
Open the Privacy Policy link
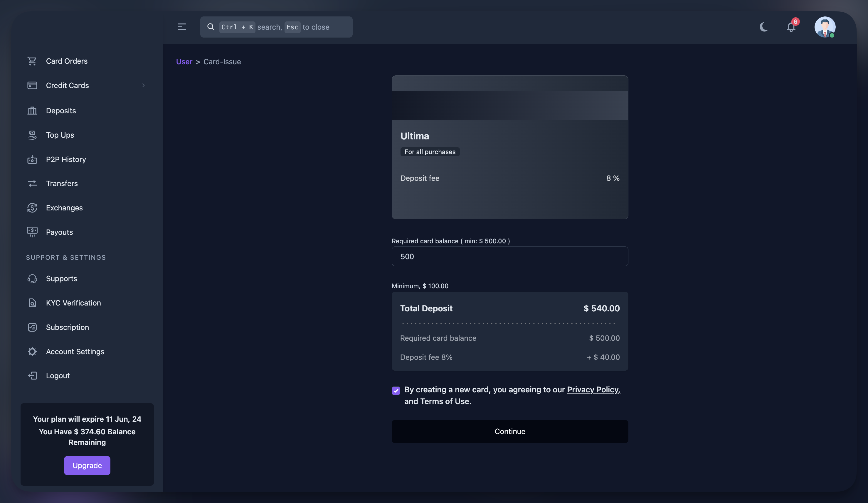pyautogui.click(x=593, y=389)
